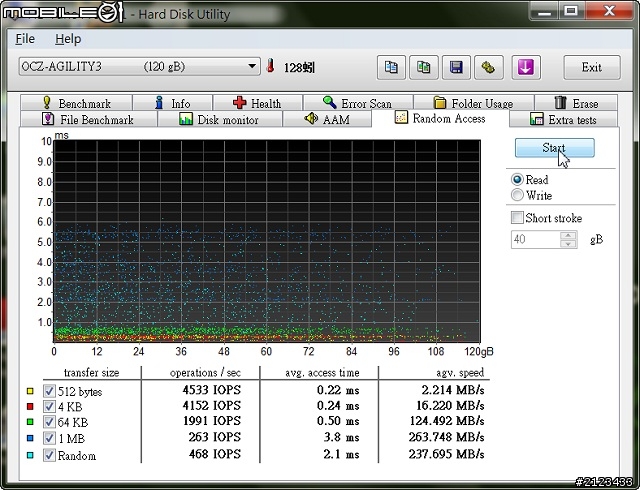The height and width of the screenshot is (490, 640).
Task: Click the 468 IOPS value
Action: click(215, 454)
